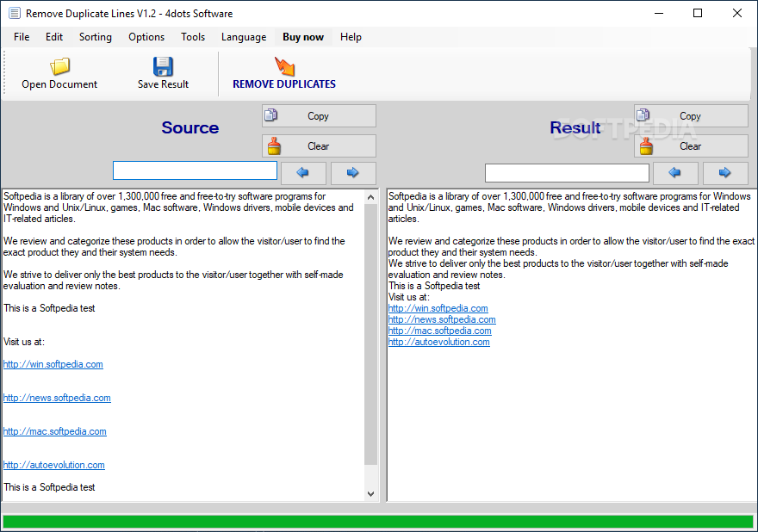Screen dimensions: 758x532
Task: Focus the Source search input field
Action: (195, 170)
